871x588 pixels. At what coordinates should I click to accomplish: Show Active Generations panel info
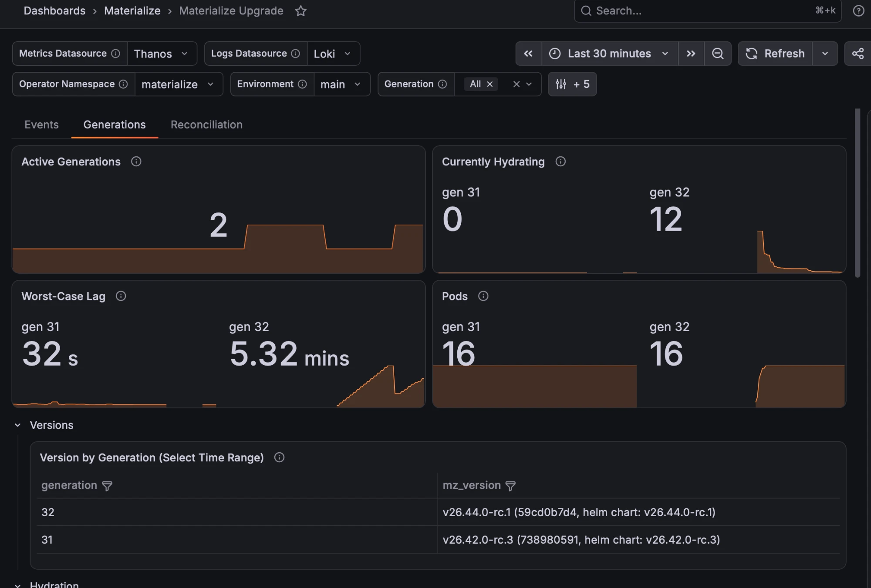point(136,161)
